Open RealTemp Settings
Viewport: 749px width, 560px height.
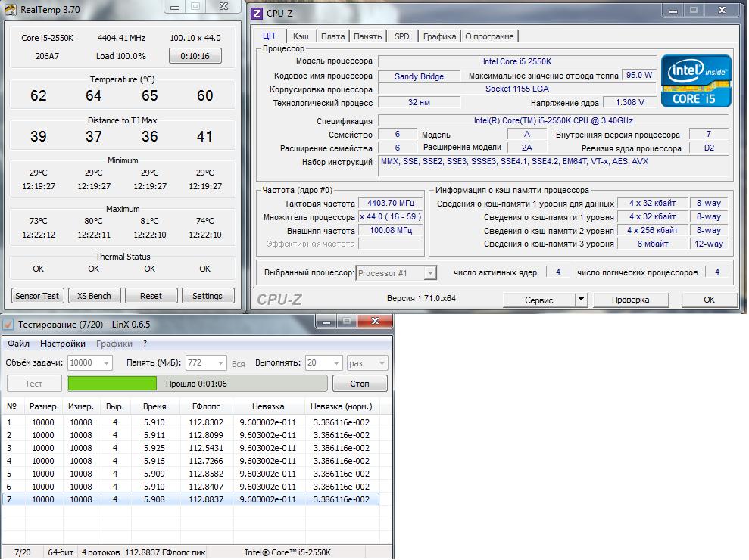208,296
